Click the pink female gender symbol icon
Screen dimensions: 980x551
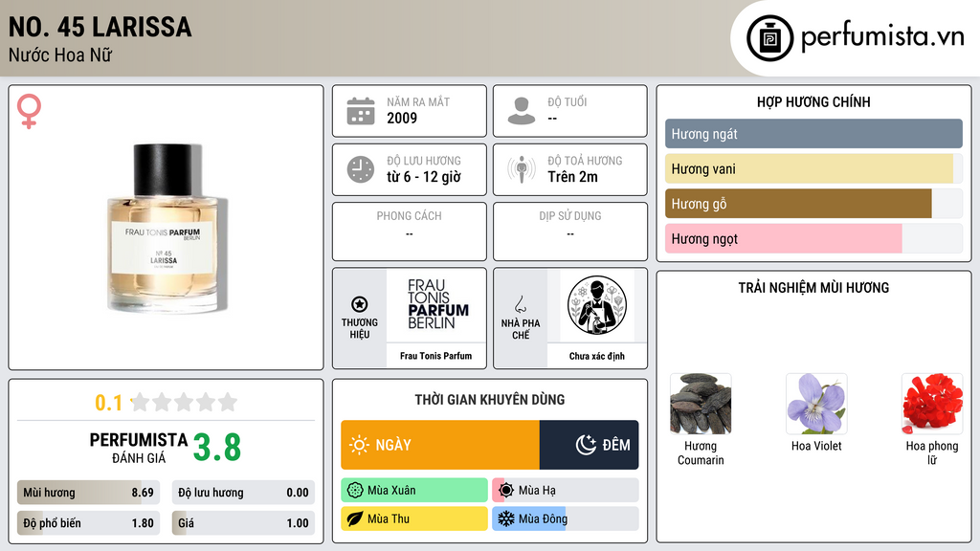point(29,111)
